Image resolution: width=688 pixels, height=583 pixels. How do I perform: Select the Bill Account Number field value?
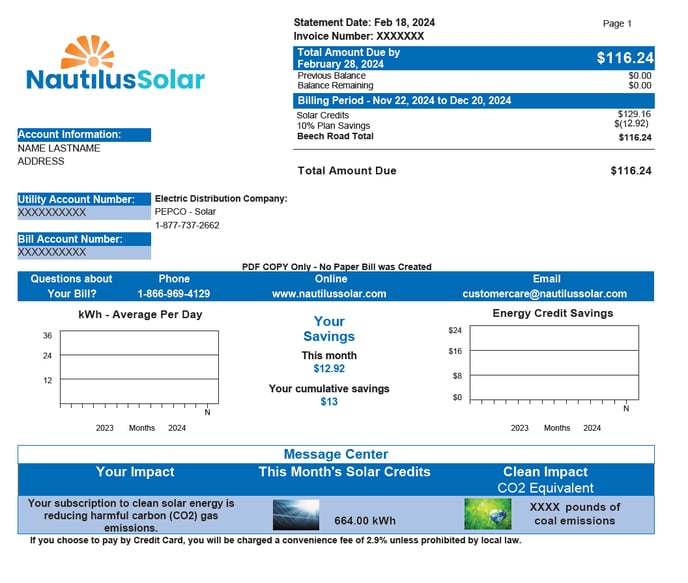pyautogui.click(x=84, y=253)
